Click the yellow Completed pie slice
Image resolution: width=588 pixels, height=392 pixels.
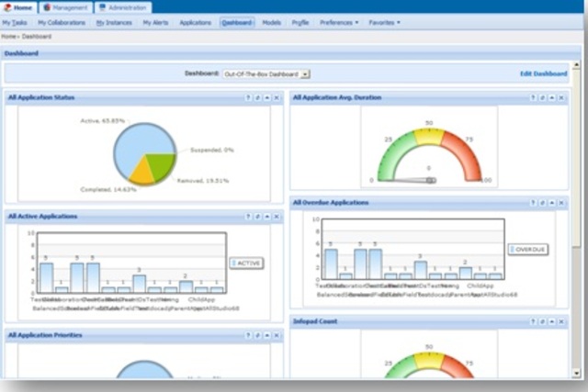click(x=143, y=174)
